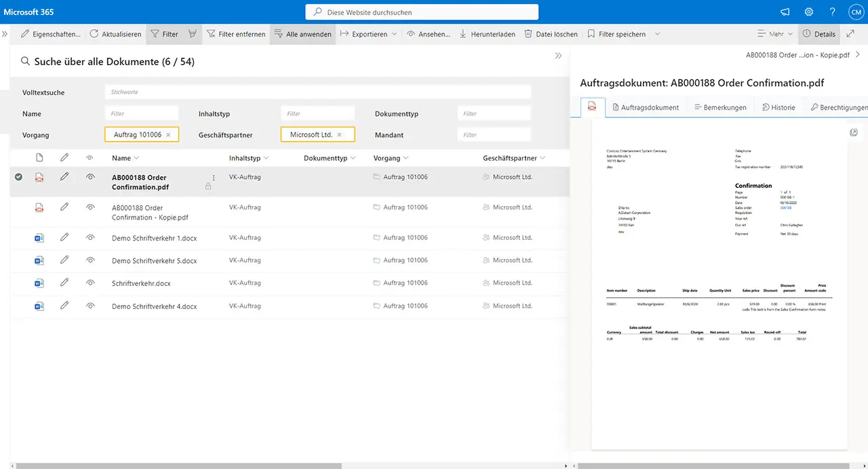Click pencil edit icon for Schriftverkehr.docx

click(64, 282)
